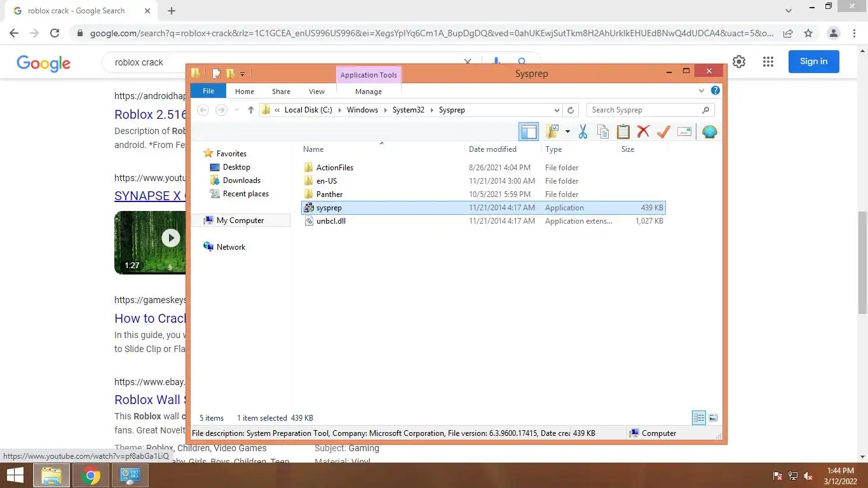Click the Rename icon in Explorer toolbar
Viewport: 868px width, 488px height.
coord(684,132)
